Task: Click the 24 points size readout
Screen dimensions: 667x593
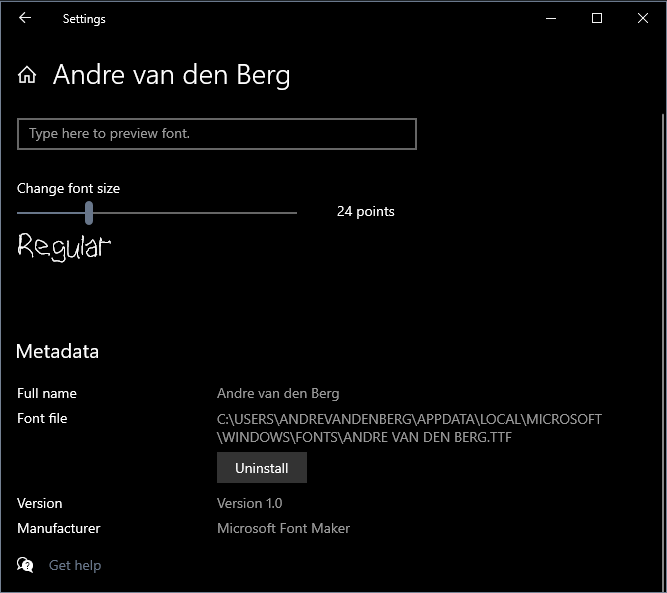Action: (365, 211)
